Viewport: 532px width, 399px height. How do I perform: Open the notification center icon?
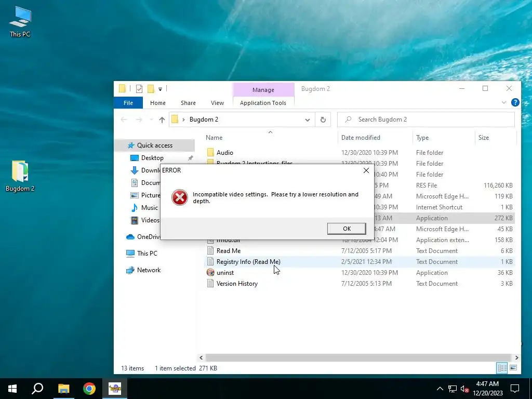click(515, 389)
